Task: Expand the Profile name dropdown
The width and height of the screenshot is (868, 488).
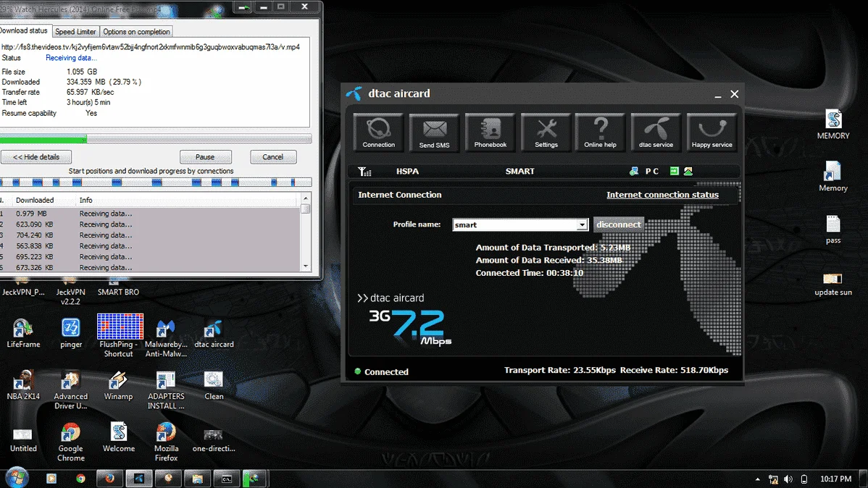Action: (x=582, y=224)
